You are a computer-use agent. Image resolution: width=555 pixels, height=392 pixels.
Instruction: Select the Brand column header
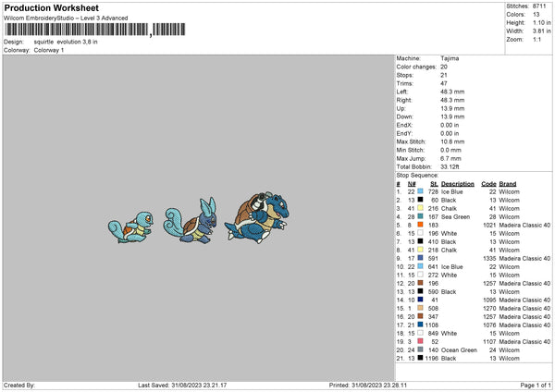click(508, 184)
